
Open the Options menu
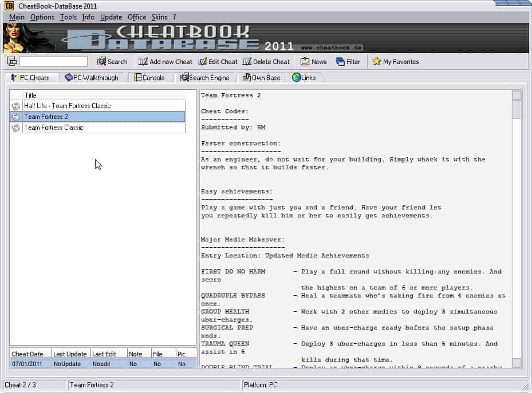coord(42,17)
